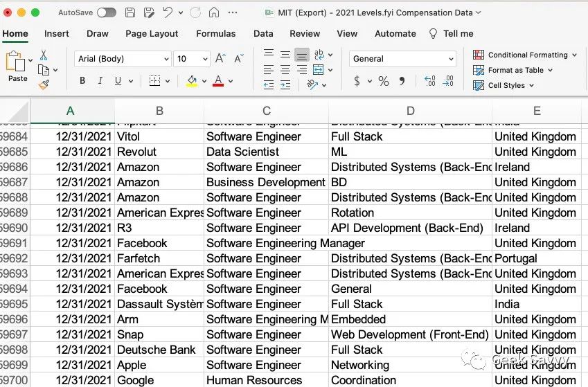Decrease indent icon
Viewport: 588px width, 387px height.
tap(269, 85)
